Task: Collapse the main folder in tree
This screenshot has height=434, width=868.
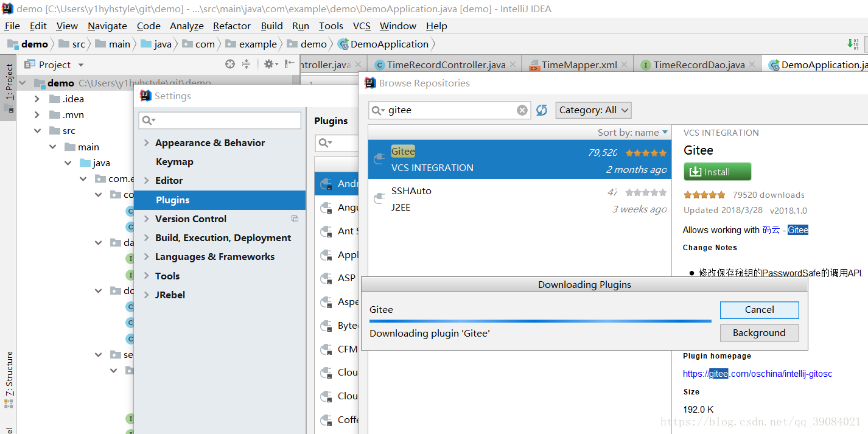Action: 52,147
